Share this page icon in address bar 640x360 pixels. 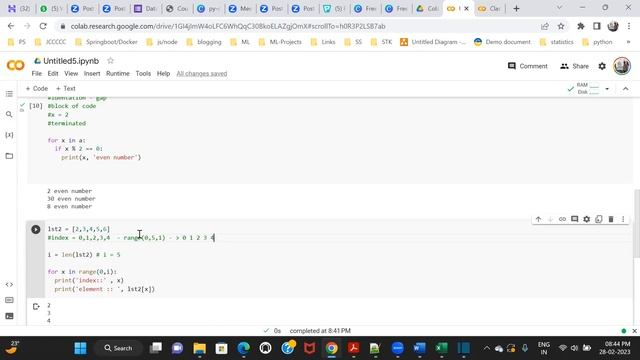(x=544, y=26)
